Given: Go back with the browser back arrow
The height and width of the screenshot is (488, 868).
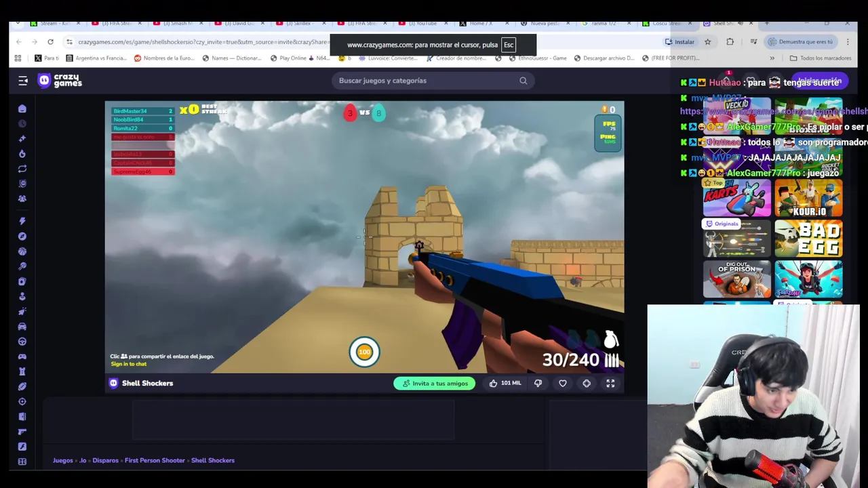Looking at the screenshot, I should coord(19,42).
